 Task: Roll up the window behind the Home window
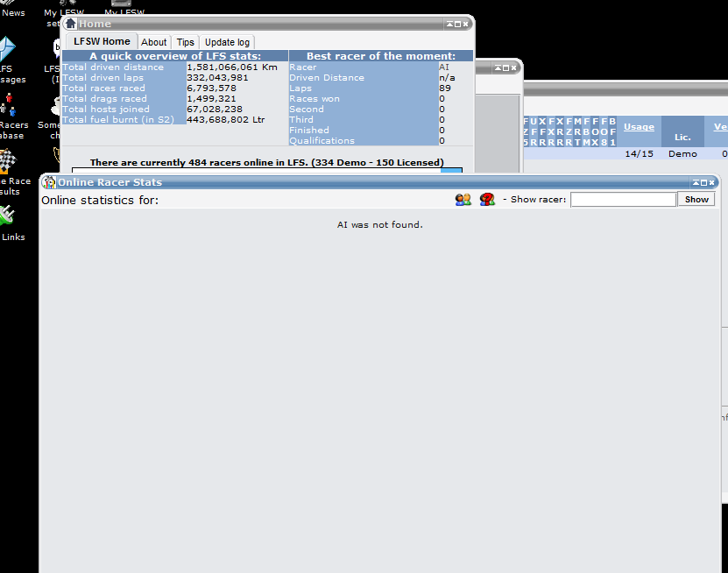[498, 67]
